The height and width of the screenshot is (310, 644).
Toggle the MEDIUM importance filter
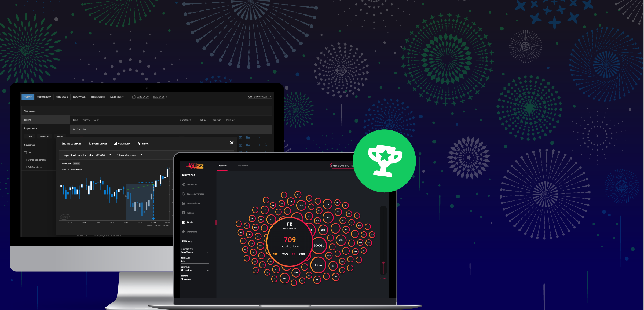coord(44,136)
